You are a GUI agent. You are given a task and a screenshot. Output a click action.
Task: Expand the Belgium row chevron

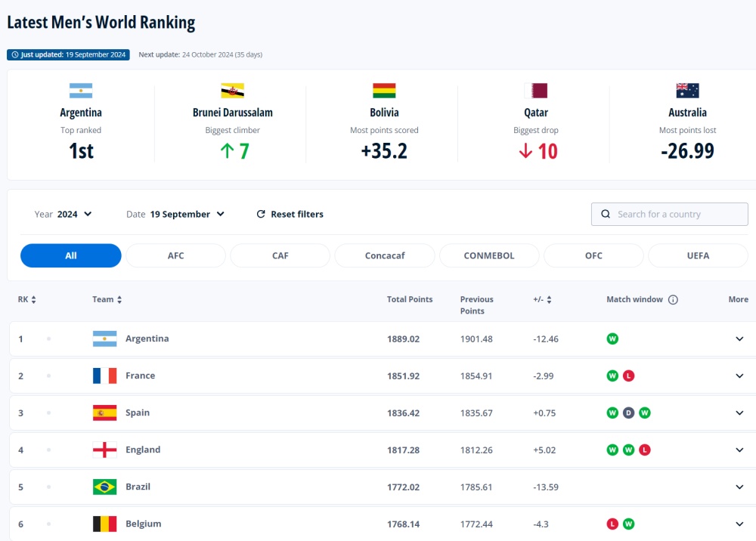pyautogui.click(x=739, y=524)
